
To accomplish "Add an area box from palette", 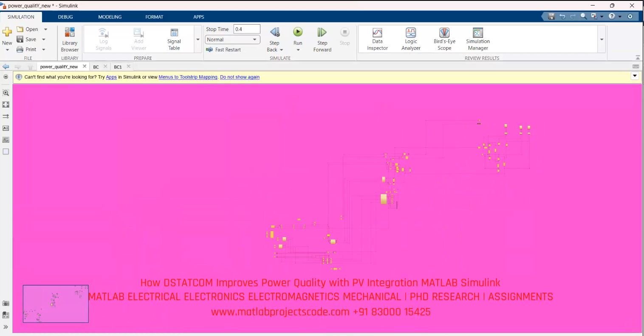I will pos(6,151).
